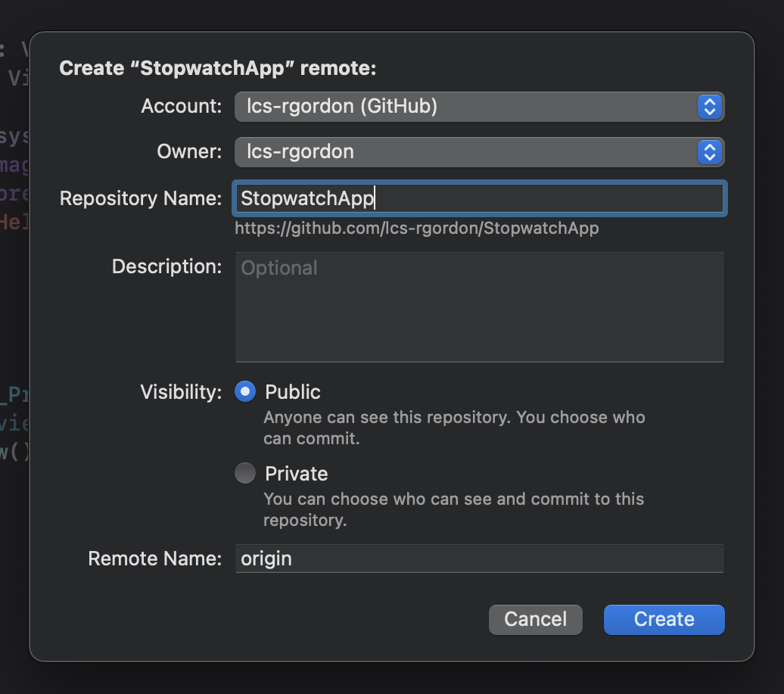Cancel the remote creation dialog
Viewport: 784px width, 694px height.
point(535,619)
